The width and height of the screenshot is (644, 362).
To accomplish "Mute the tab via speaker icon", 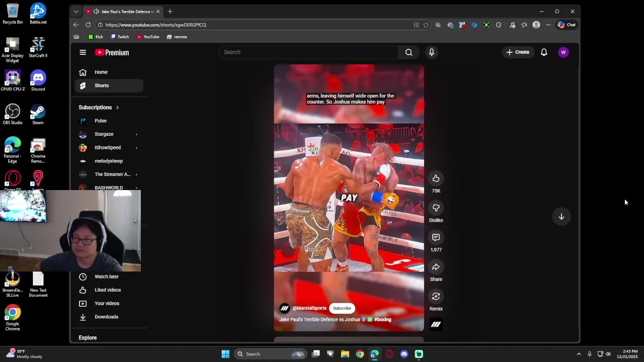I will click(x=96, y=12).
